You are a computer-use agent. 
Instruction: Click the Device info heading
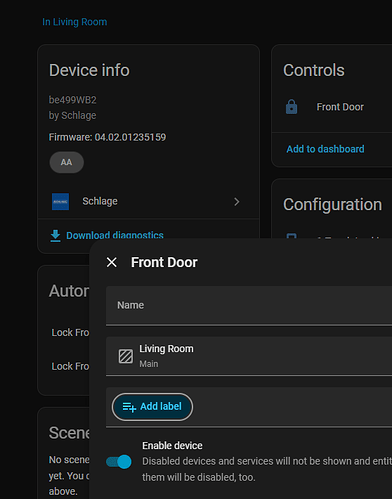pos(89,70)
